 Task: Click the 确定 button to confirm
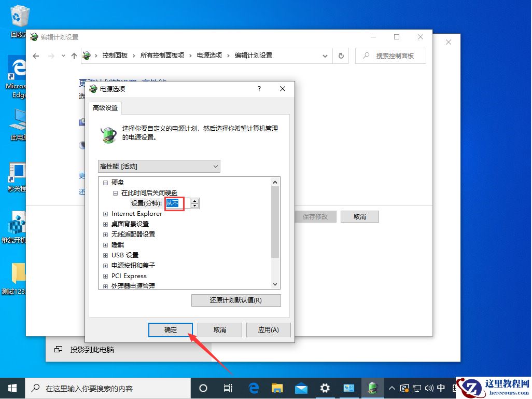point(170,329)
